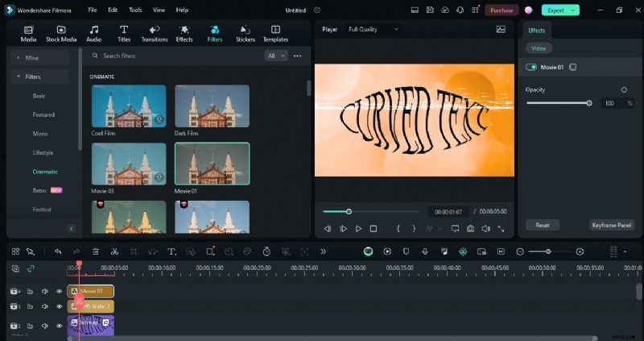
Task: Select the split scissors tool
Action: [115, 252]
